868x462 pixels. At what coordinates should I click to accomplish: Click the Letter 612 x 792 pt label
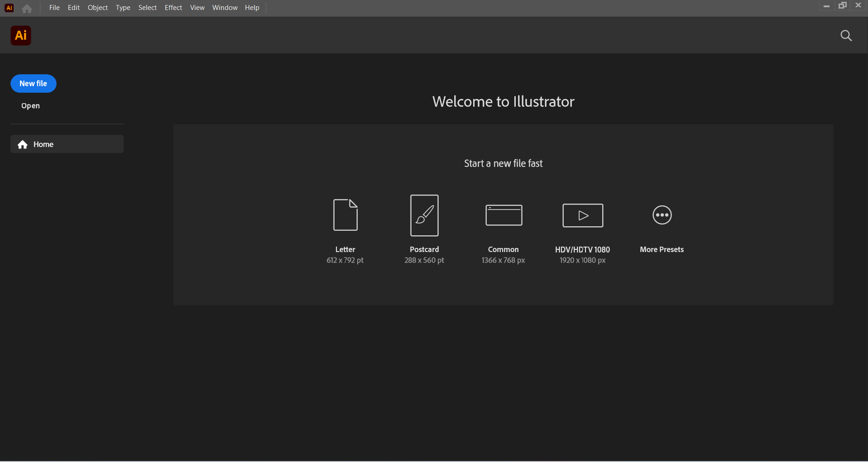(345, 254)
